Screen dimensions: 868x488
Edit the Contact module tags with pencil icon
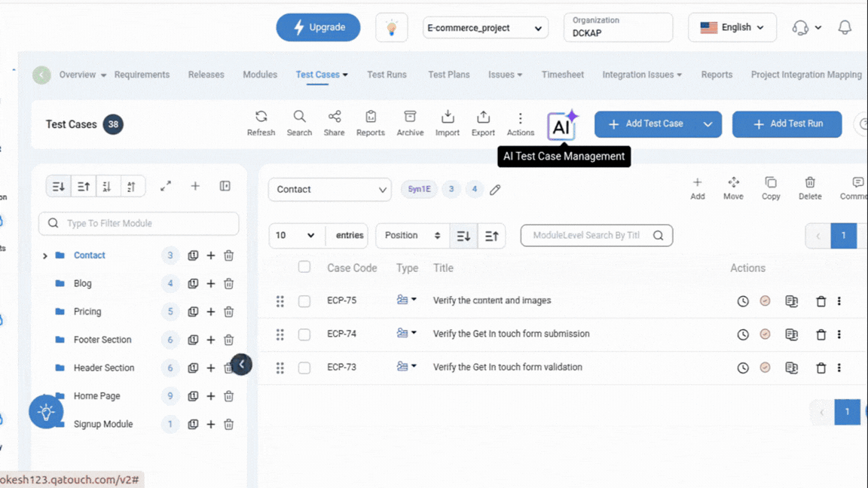click(495, 190)
